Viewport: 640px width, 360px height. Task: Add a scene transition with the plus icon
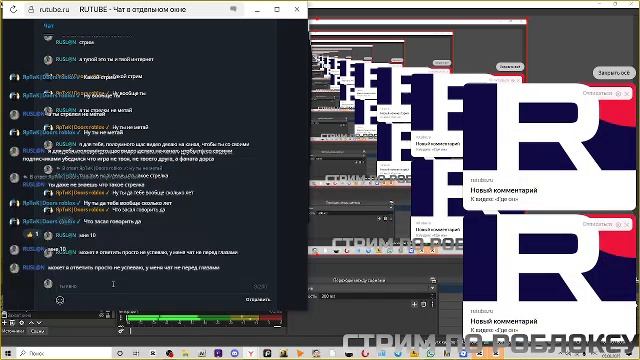(414, 304)
